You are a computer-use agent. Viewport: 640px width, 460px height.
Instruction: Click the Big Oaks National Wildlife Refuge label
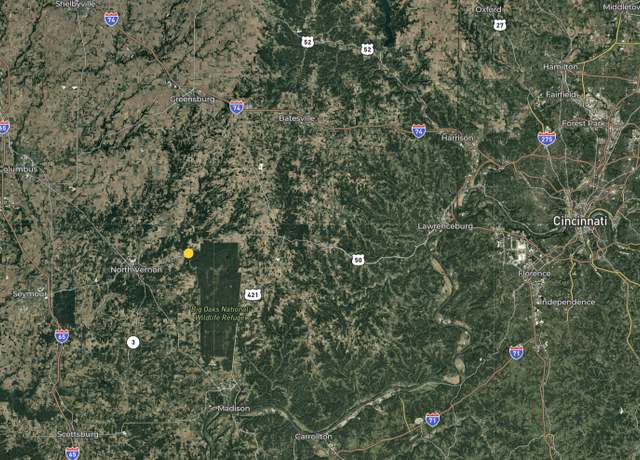[x=220, y=313]
